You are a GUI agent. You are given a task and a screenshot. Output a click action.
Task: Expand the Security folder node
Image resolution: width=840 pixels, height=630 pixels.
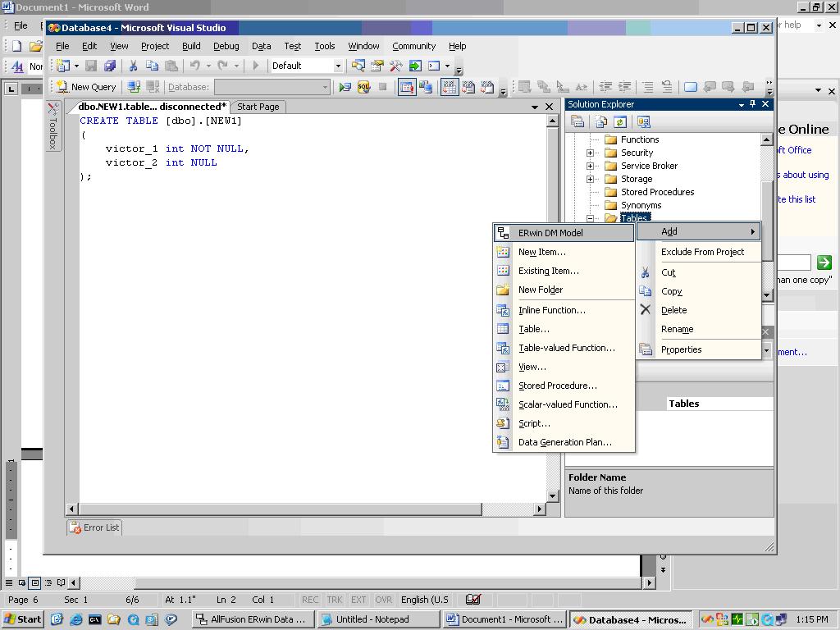(590, 153)
